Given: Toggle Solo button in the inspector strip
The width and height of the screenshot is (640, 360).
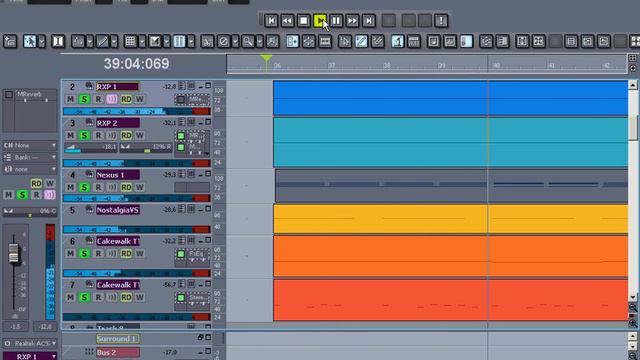Looking at the screenshot, I should click(22, 195).
